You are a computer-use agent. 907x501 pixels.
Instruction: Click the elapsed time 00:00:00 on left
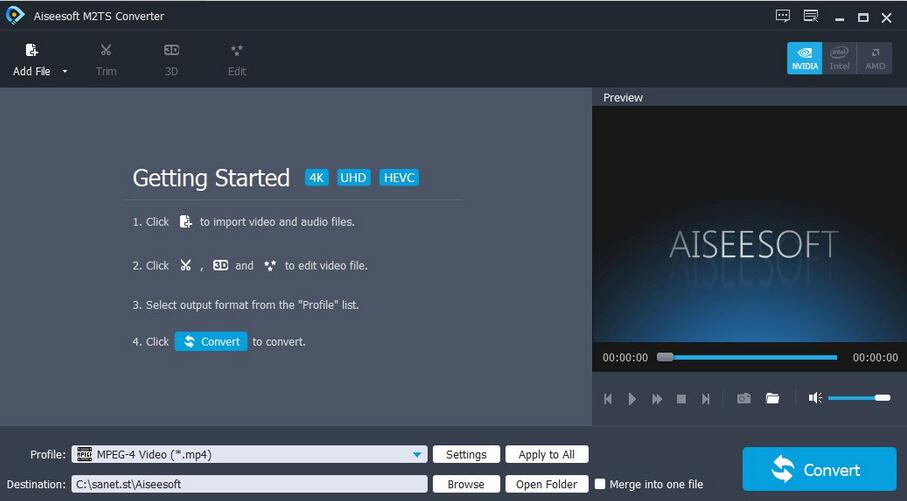pos(625,358)
